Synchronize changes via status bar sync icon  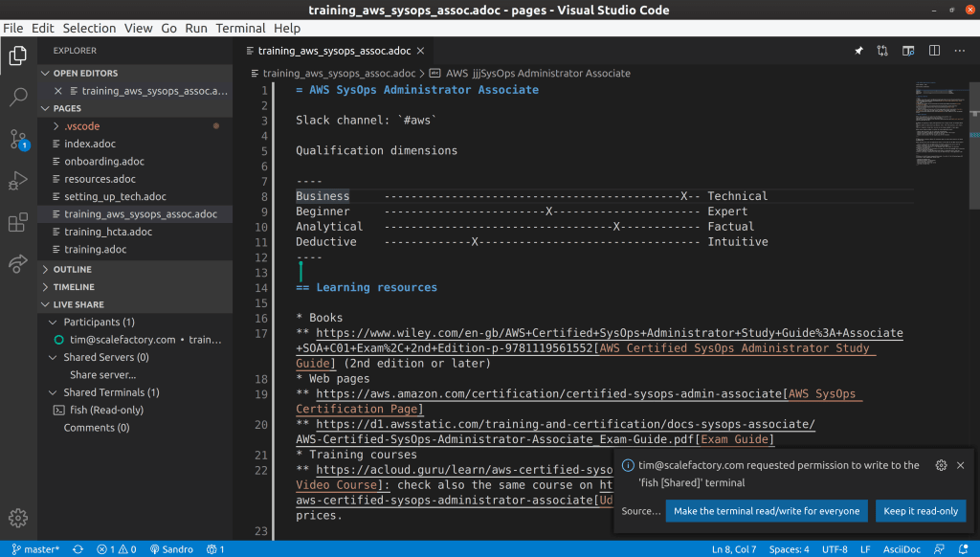point(78,549)
